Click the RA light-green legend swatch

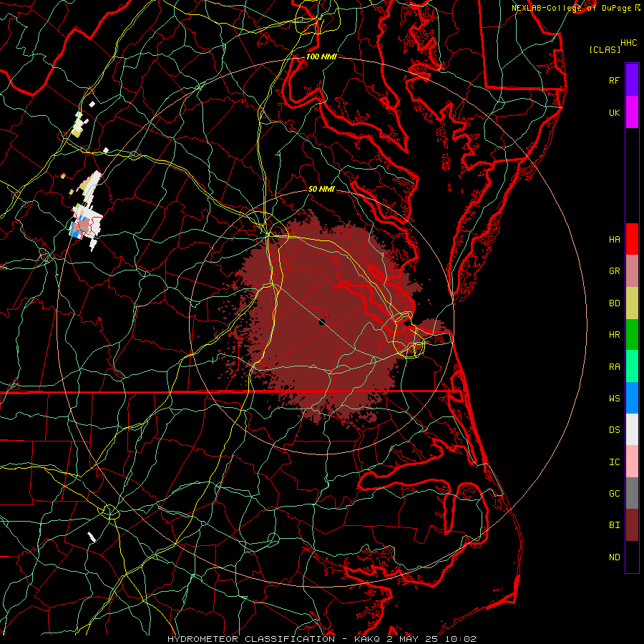coord(632,366)
